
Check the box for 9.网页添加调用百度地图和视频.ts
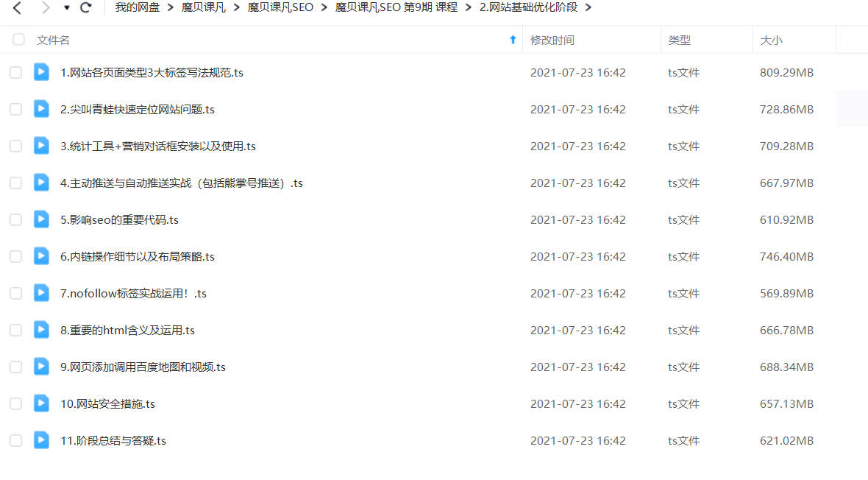(16, 367)
